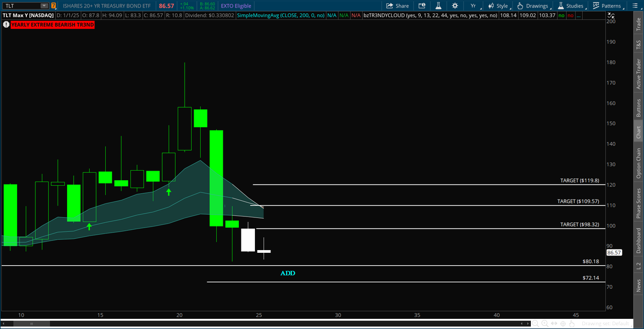Open the Yr timeframe selector

click(x=473, y=6)
